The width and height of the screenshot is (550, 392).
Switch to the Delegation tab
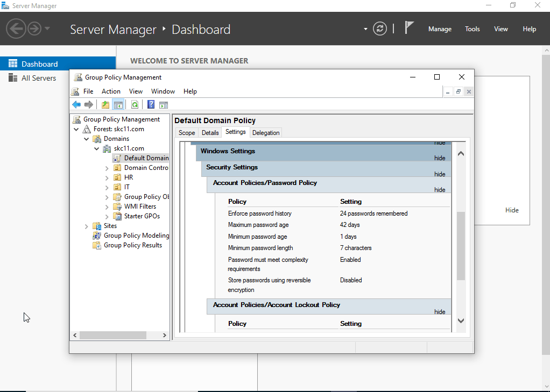click(266, 133)
